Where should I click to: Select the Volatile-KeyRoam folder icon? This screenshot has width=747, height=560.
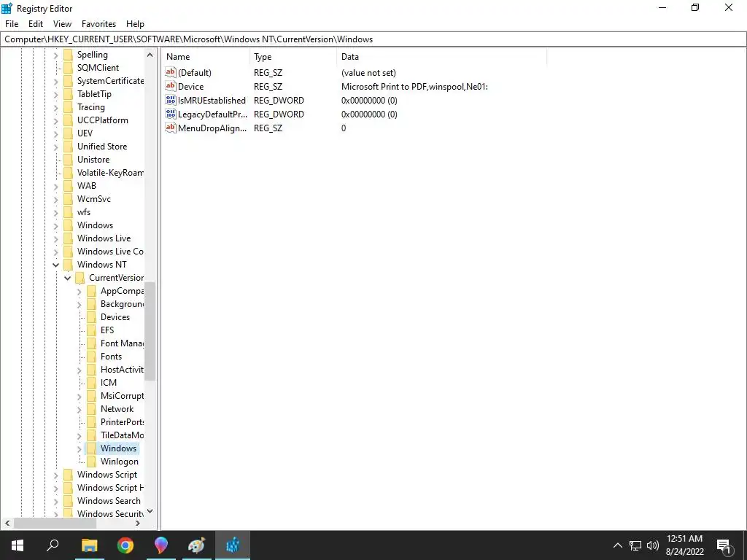point(68,172)
